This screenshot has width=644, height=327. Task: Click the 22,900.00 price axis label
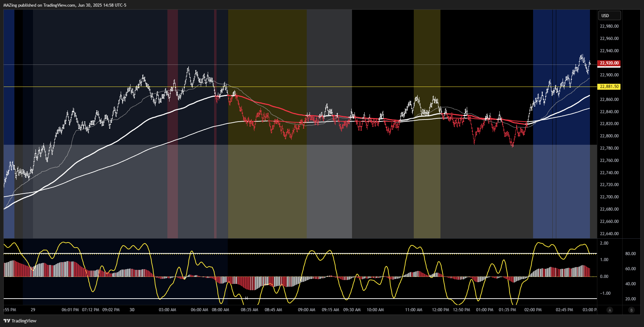coord(609,75)
